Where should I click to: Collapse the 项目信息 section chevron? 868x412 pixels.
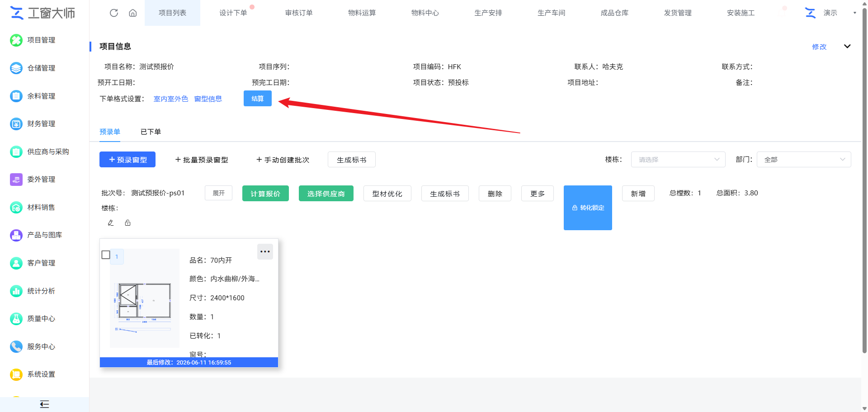(x=847, y=46)
